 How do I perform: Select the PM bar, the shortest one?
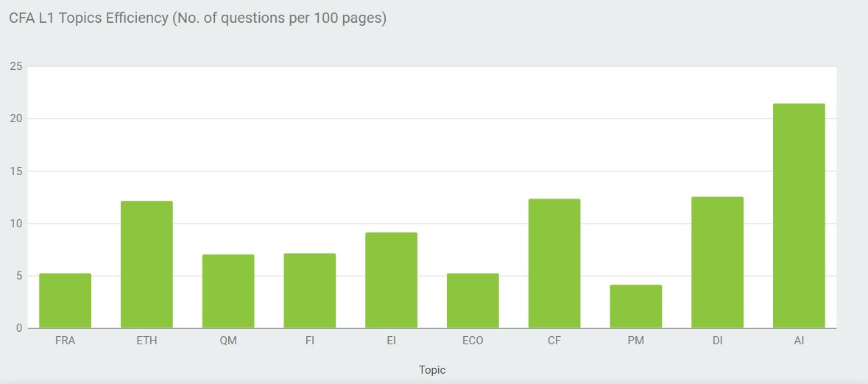635,307
